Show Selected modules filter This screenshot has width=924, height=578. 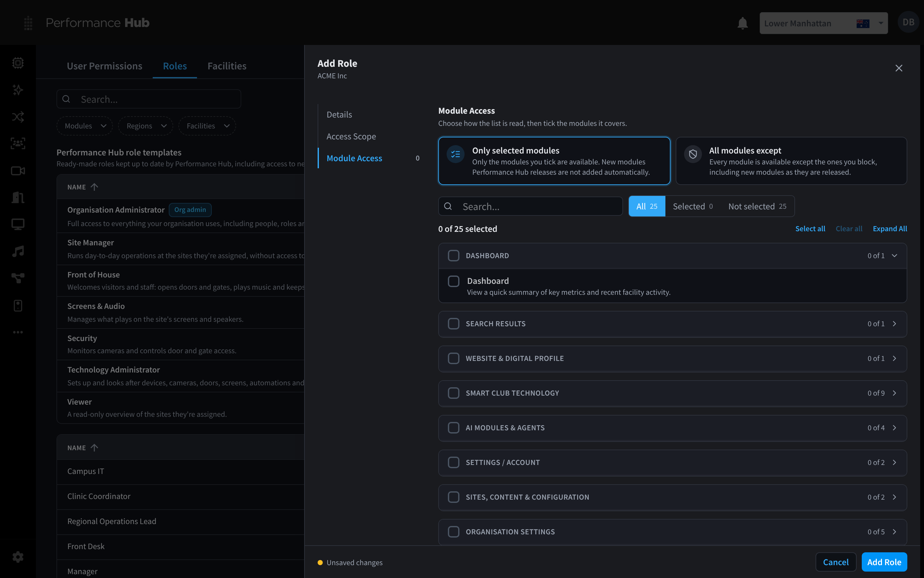(693, 206)
